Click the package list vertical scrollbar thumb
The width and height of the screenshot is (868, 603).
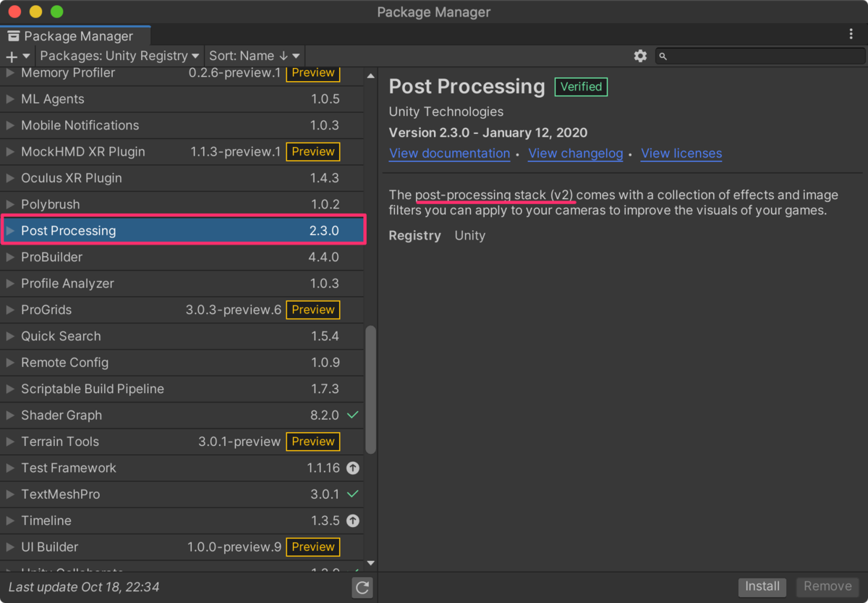click(x=370, y=390)
